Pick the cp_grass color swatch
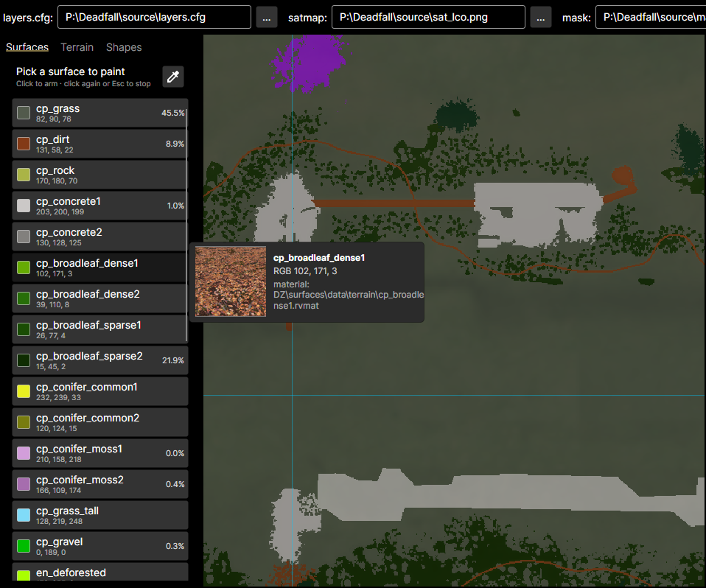 tap(24, 113)
